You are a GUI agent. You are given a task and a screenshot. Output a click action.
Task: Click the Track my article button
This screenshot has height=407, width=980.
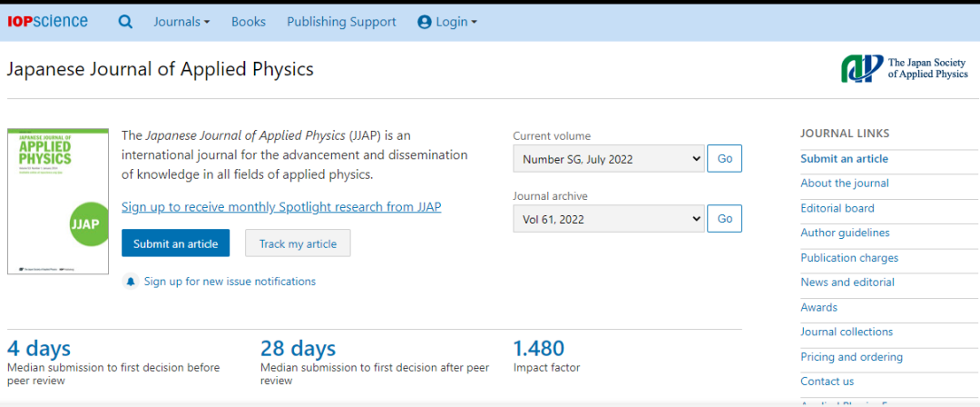298,243
